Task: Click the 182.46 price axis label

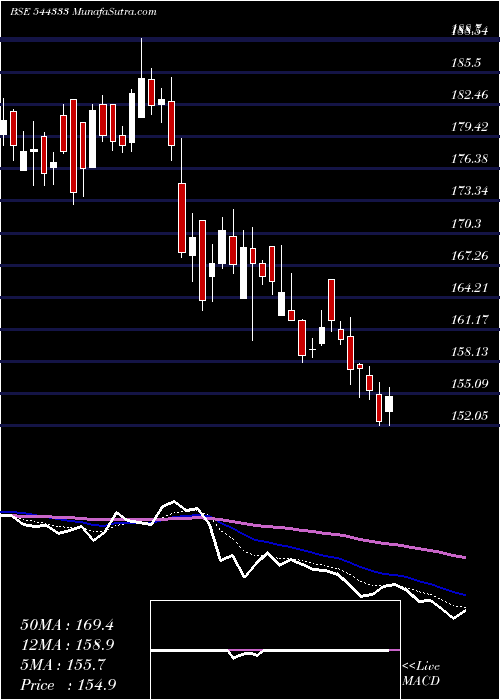Action: pos(469,95)
